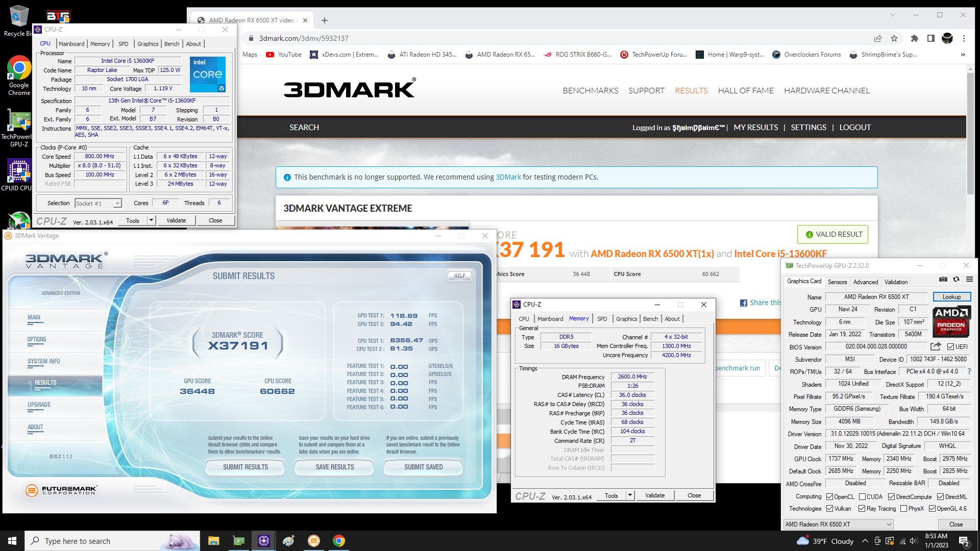Click the Lookup button in GPU-Z
Viewport: 980px width, 551px height.
[951, 297]
